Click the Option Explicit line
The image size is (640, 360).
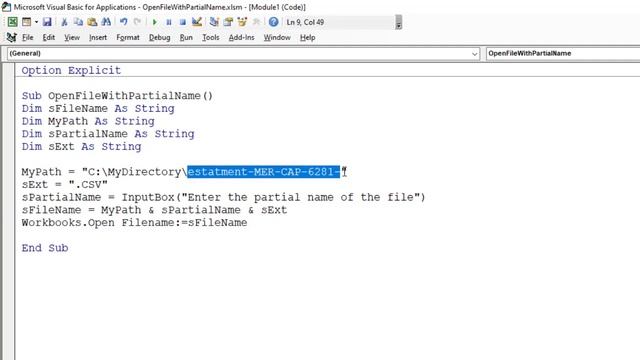point(71,70)
